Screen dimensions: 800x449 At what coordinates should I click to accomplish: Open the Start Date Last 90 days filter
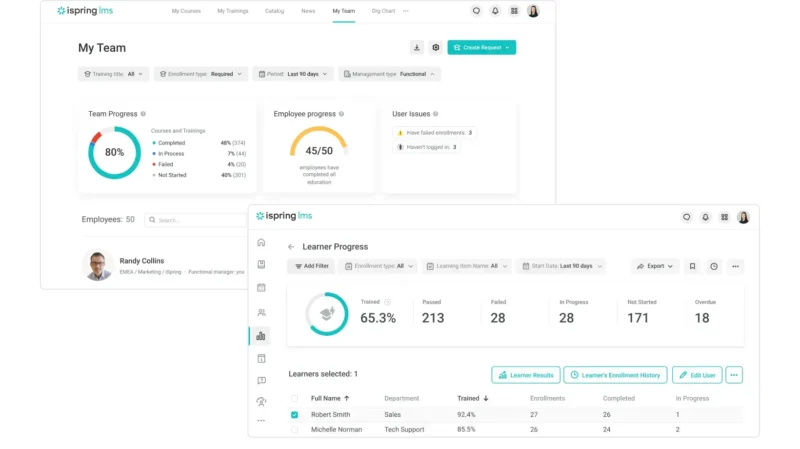click(561, 266)
